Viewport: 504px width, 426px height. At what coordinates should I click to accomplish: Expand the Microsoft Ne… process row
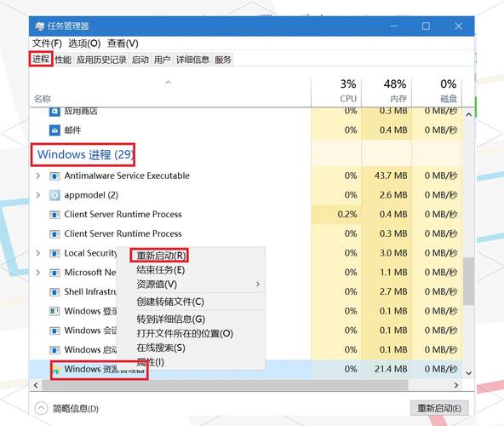(38, 272)
